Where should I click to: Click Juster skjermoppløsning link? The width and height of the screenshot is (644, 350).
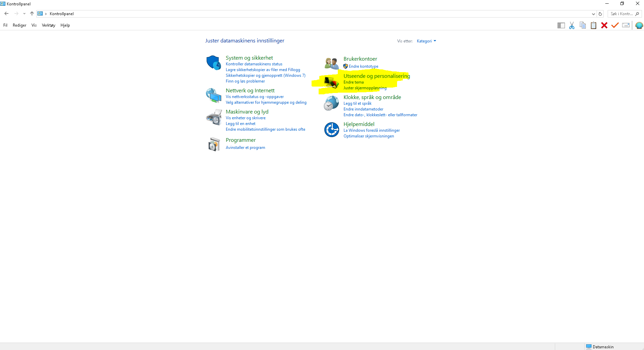click(x=365, y=88)
